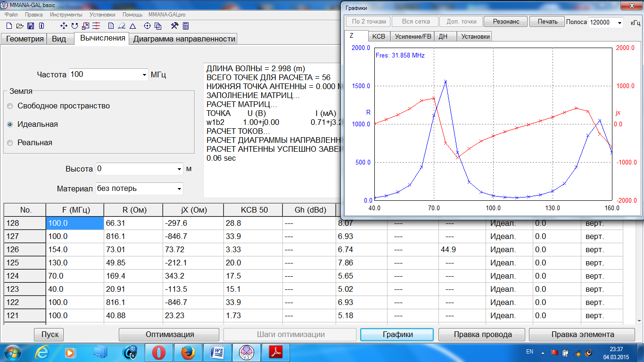Click the text page description icon

click(x=111, y=26)
